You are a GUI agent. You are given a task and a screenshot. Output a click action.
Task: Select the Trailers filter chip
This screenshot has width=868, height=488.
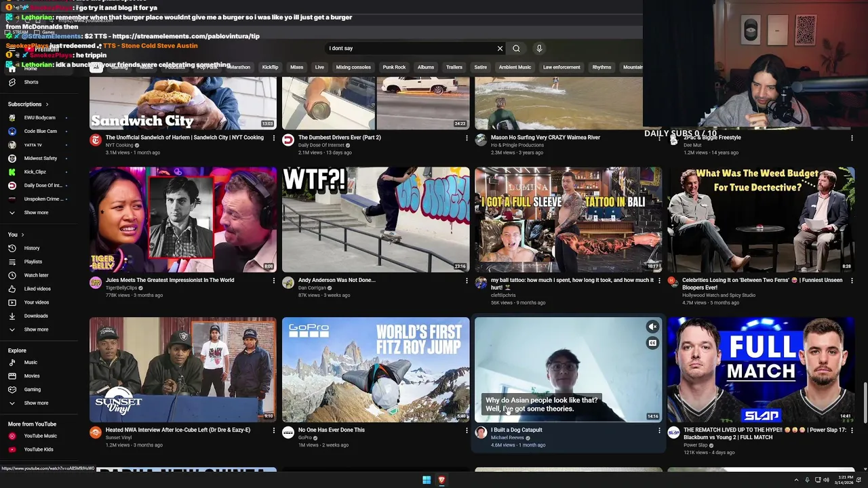point(454,67)
